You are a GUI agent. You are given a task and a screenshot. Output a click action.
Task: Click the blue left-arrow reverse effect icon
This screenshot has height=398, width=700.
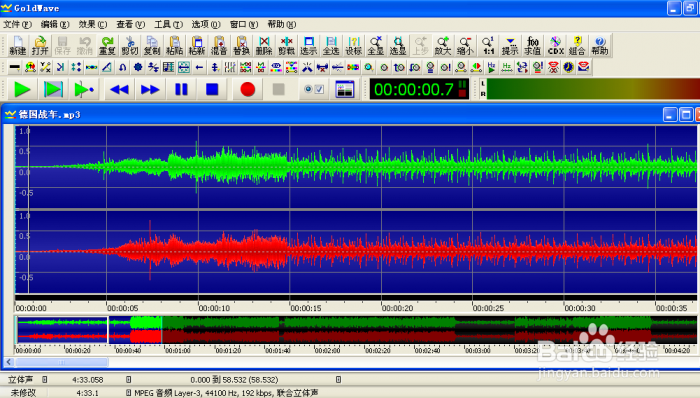(199, 67)
